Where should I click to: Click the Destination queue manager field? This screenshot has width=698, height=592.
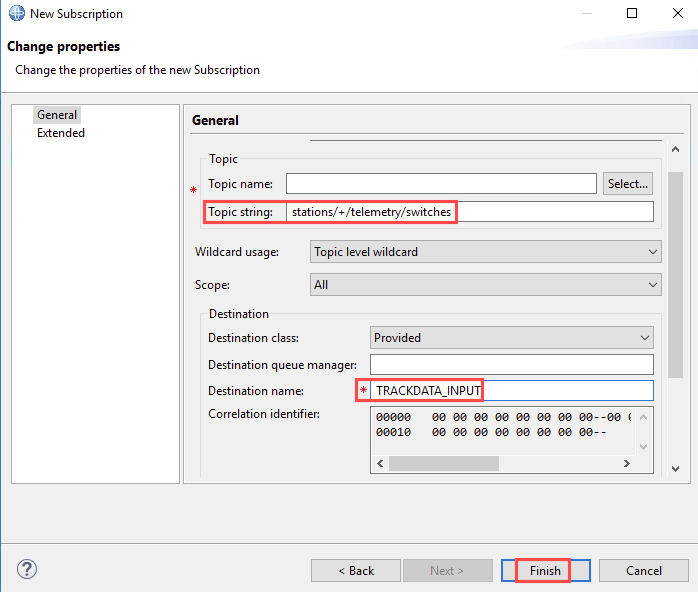click(511, 365)
